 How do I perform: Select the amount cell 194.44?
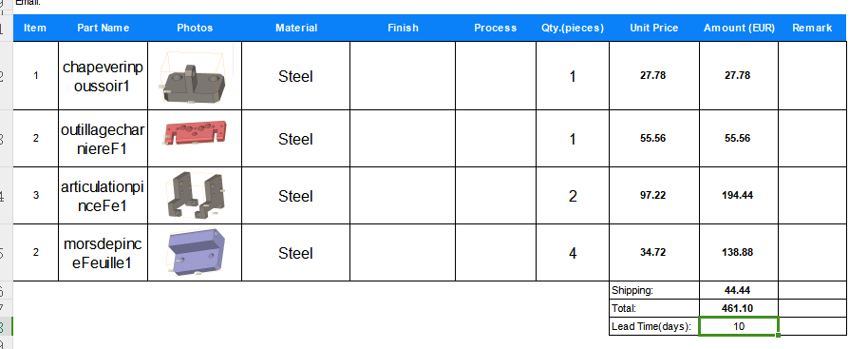739,196
